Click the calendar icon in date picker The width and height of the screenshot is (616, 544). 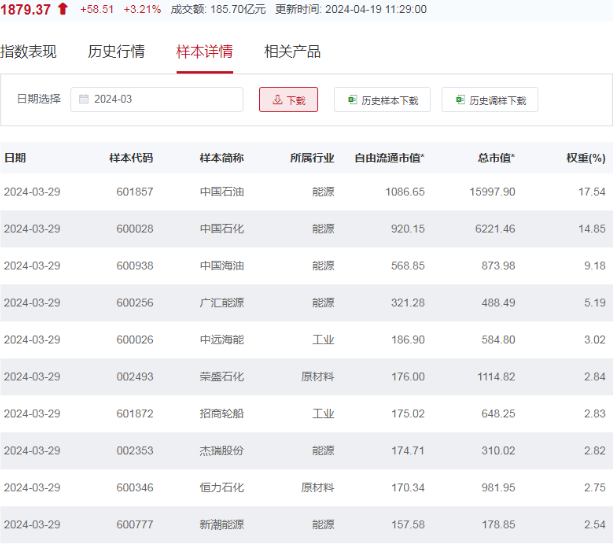[84, 100]
